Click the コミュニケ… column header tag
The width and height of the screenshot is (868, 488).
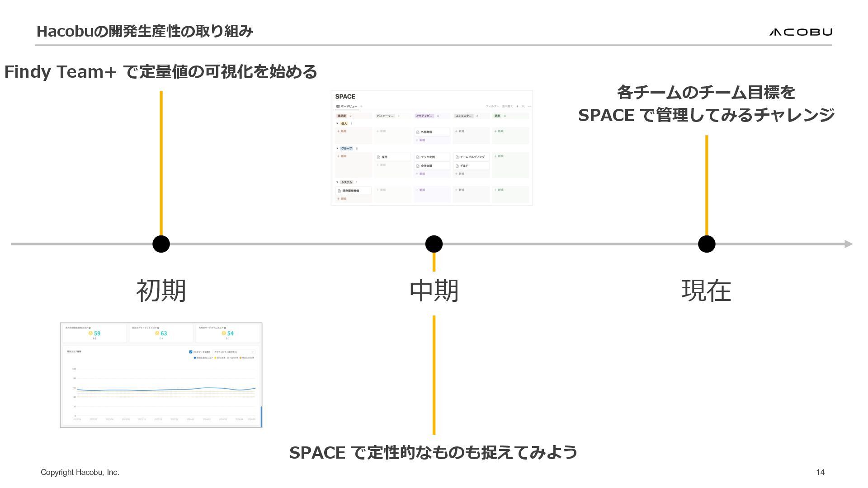[463, 116]
